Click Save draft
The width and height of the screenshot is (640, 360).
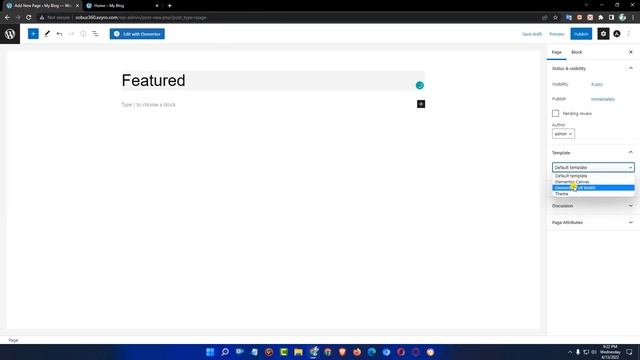click(x=532, y=34)
